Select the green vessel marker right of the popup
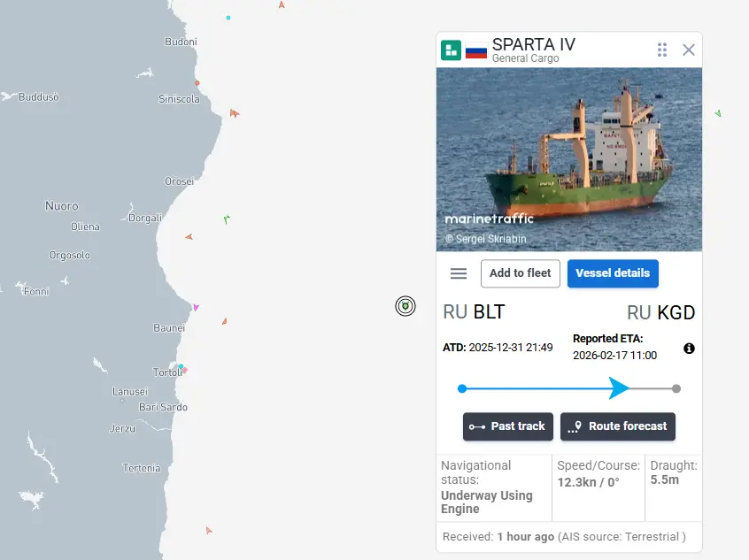This screenshot has width=749, height=560. coord(718,113)
